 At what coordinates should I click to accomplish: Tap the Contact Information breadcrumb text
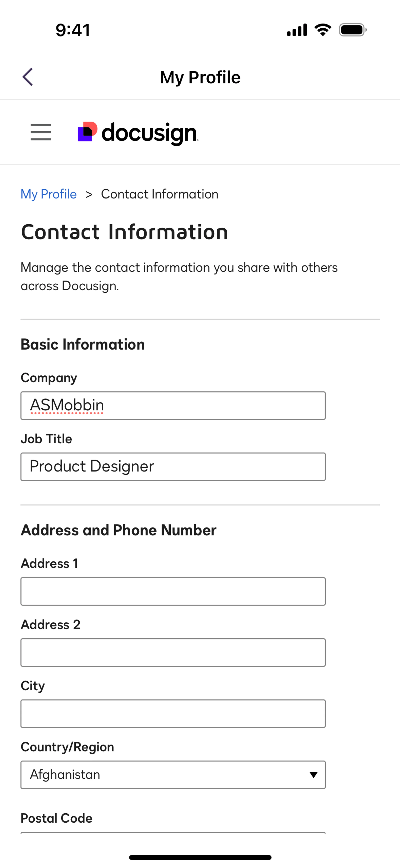click(160, 194)
